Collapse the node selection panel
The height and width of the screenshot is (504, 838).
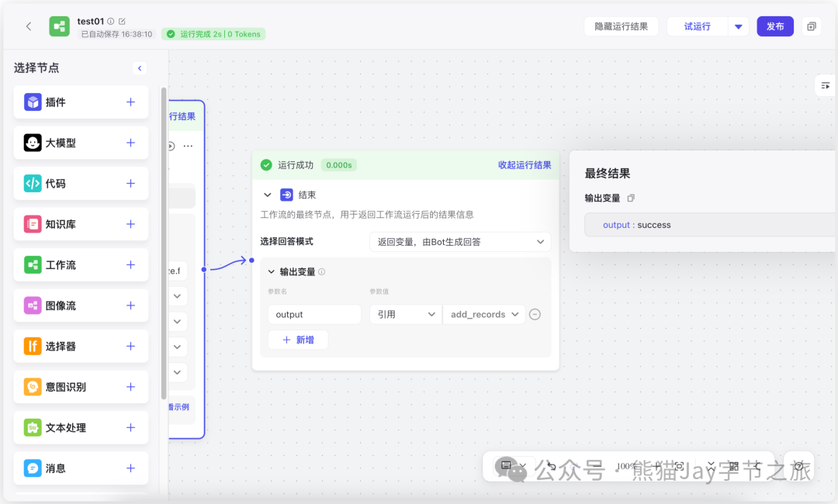[140, 68]
